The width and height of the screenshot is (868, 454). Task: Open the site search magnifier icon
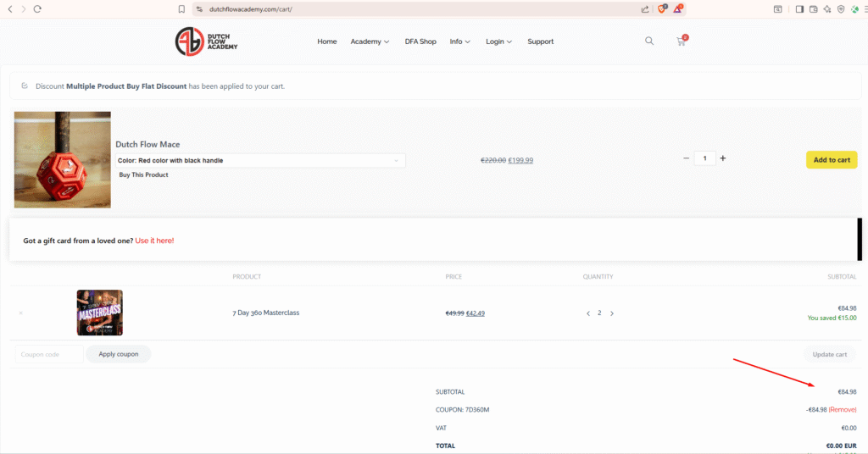click(x=649, y=41)
